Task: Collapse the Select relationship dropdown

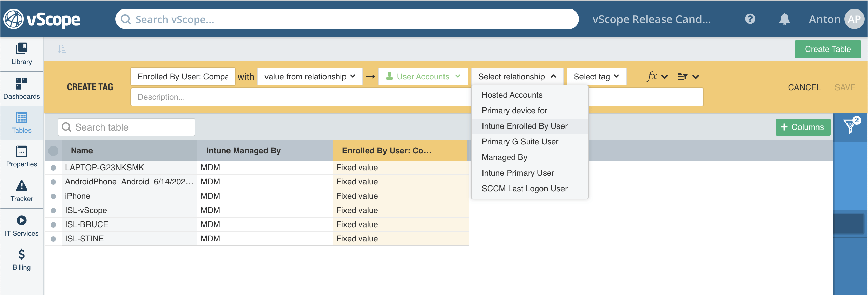Action: pos(517,77)
